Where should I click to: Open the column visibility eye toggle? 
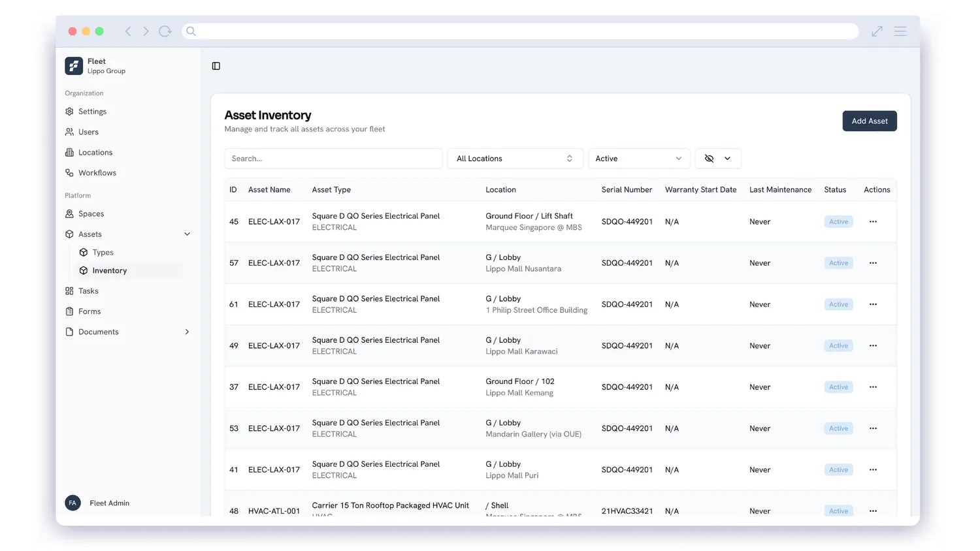[717, 159]
